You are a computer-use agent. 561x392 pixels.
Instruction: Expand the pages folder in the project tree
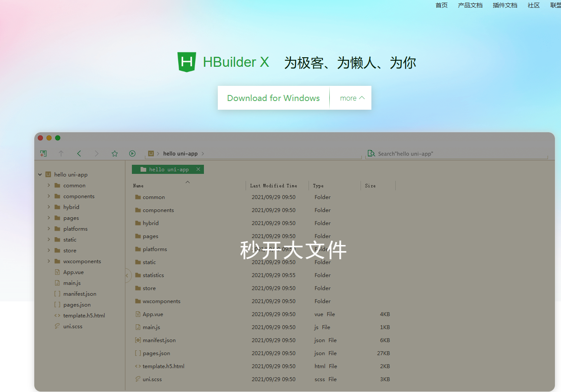[49, 218]
